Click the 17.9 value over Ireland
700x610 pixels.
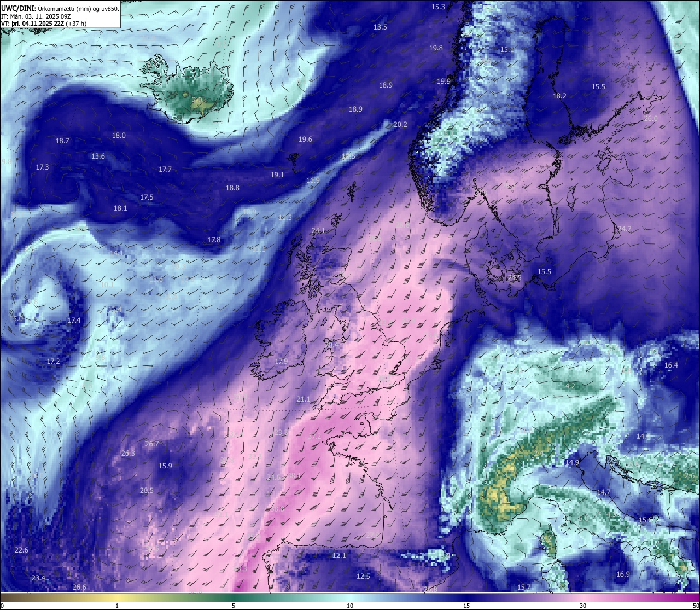coord(281,362)
